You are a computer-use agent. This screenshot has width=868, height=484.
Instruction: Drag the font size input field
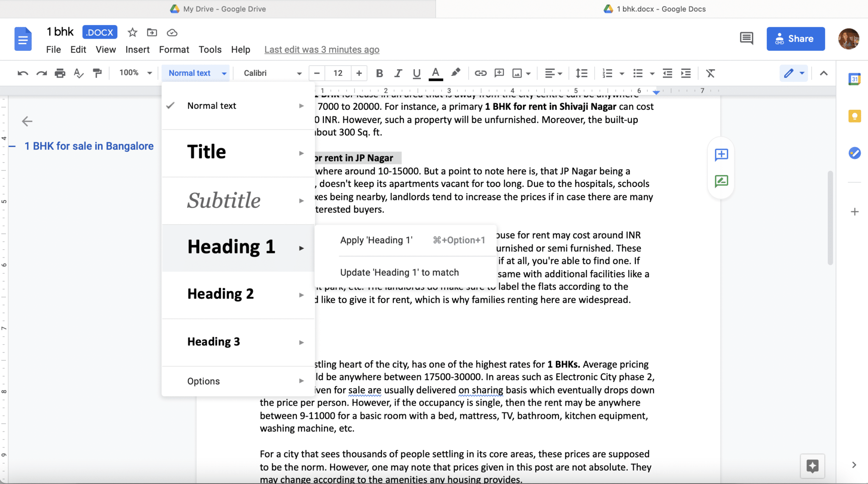point(337,73)
